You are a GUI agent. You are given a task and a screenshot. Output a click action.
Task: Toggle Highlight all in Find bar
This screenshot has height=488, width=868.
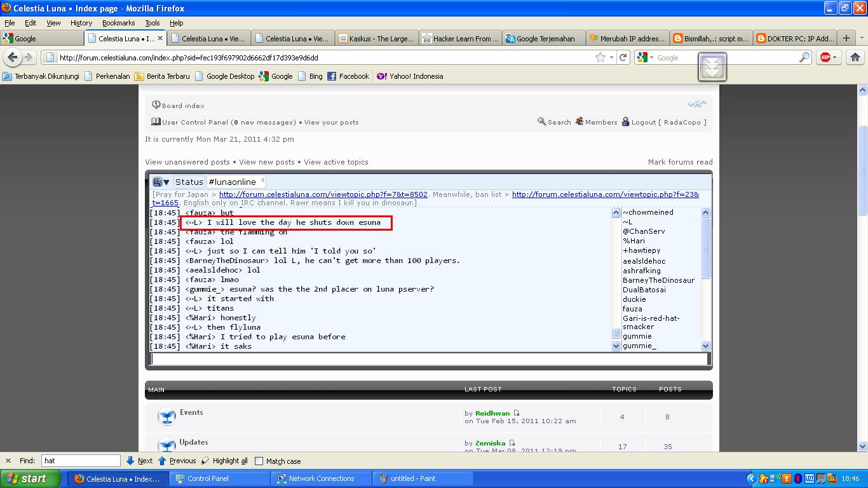coord(224,461)
